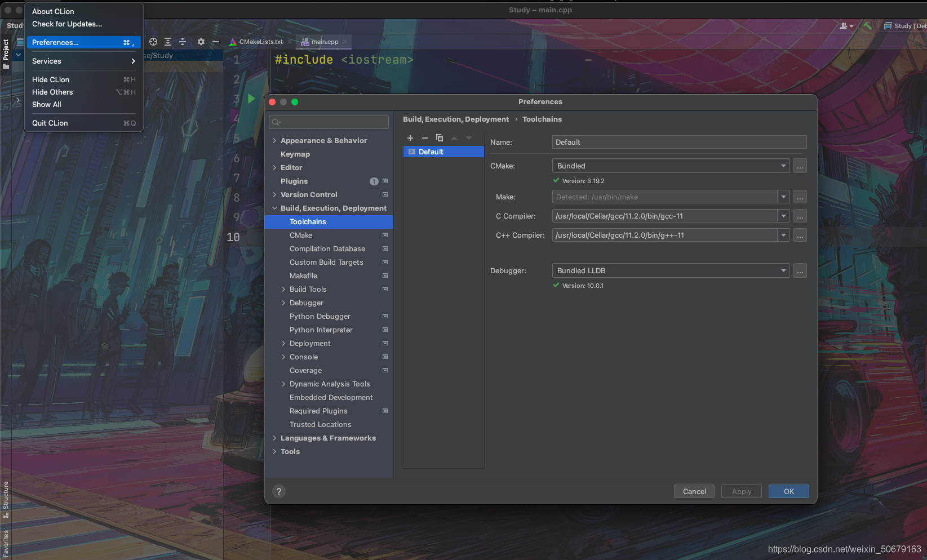Screen dimensions: 927x560
Task: Expand Version Control settings
Action: tap(274, 194)
